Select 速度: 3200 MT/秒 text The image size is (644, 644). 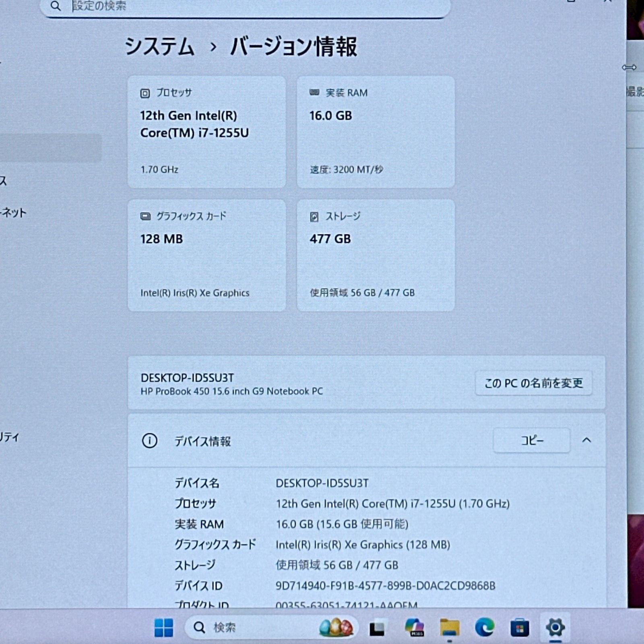pyautogui.click(x=346, y=169)
